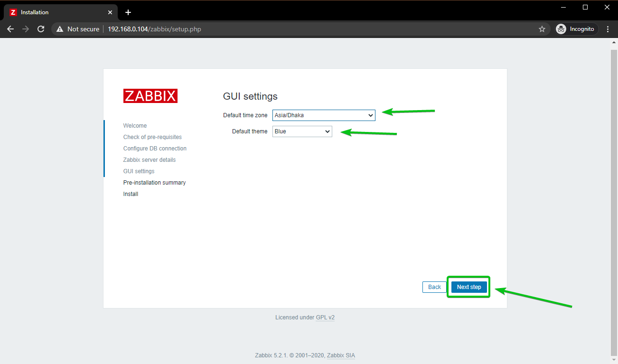Click the page vertical scrollbar
Screen dimensions: 618x364
[614, 202]
